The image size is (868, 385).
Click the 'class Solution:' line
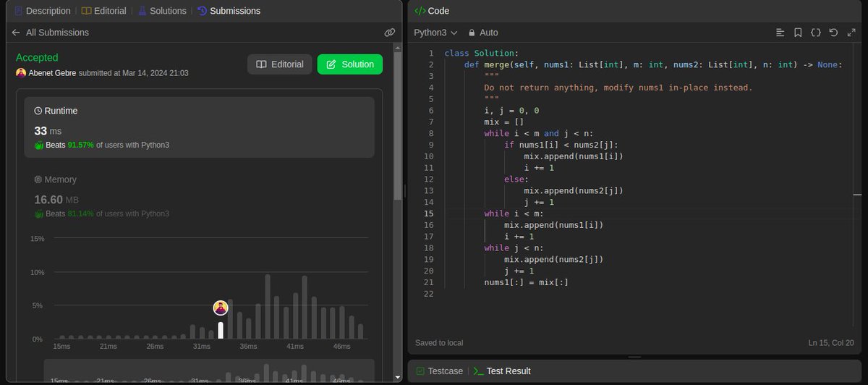point(482,54)
